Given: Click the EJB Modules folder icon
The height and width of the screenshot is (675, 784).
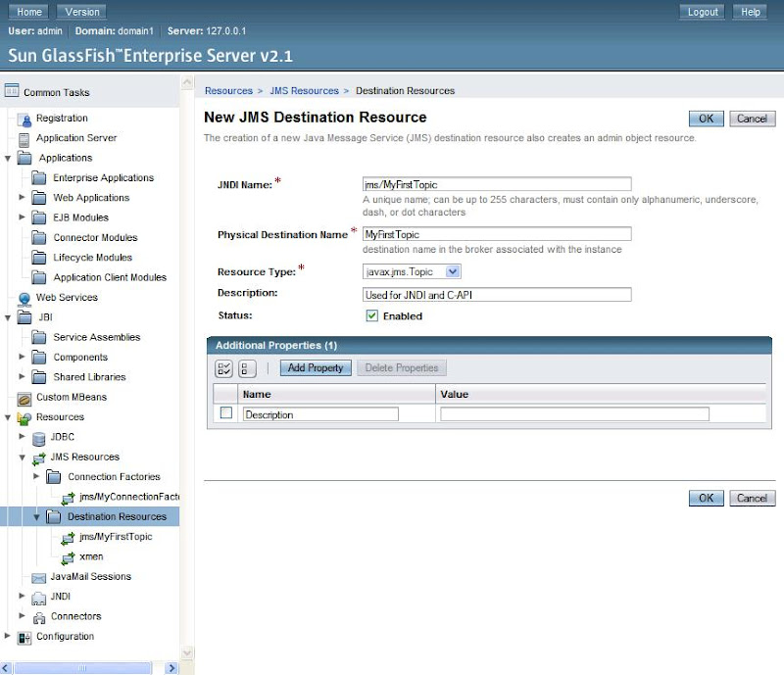Looking at the screenshot, I should pyautogui.click(x=38, y=218).
